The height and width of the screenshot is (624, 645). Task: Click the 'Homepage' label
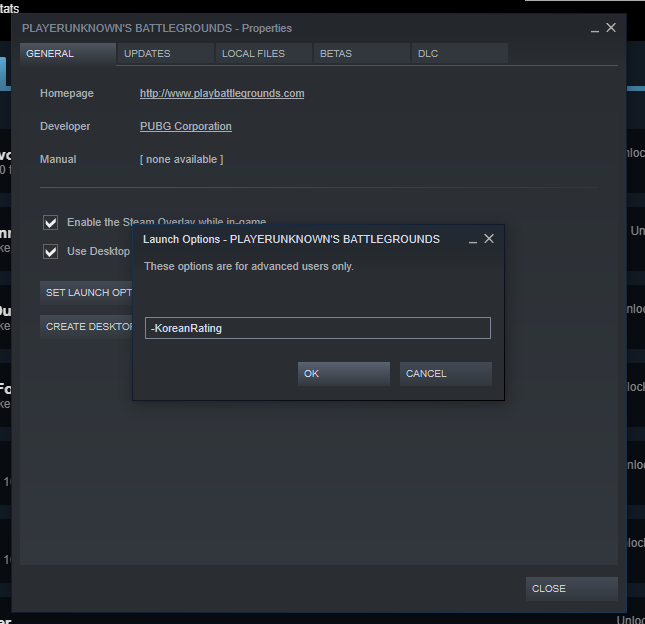67,93
